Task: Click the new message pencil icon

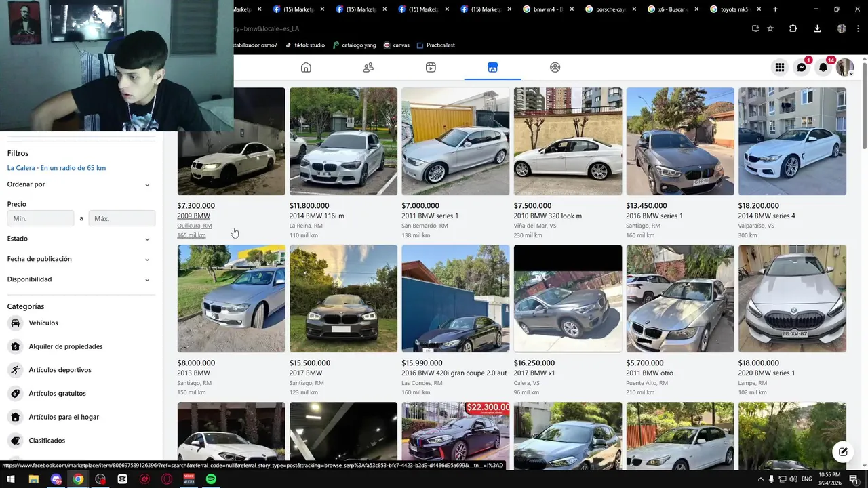Action: point(842,451)
